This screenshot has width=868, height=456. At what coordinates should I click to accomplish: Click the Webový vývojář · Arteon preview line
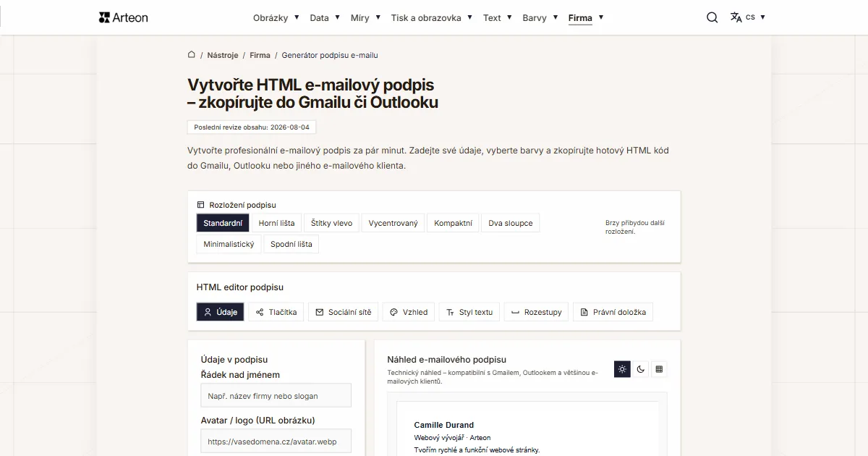(452, 437)
